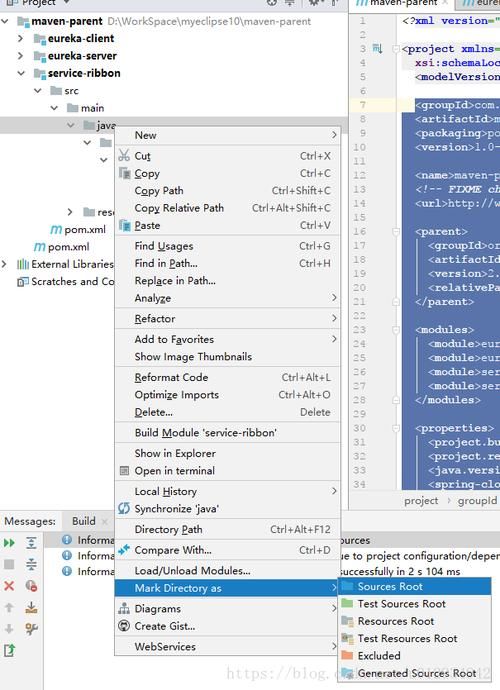Expand External Libraries node
Image resolution: width=500 pixels, height=690 pixels.
pos(4,264)
